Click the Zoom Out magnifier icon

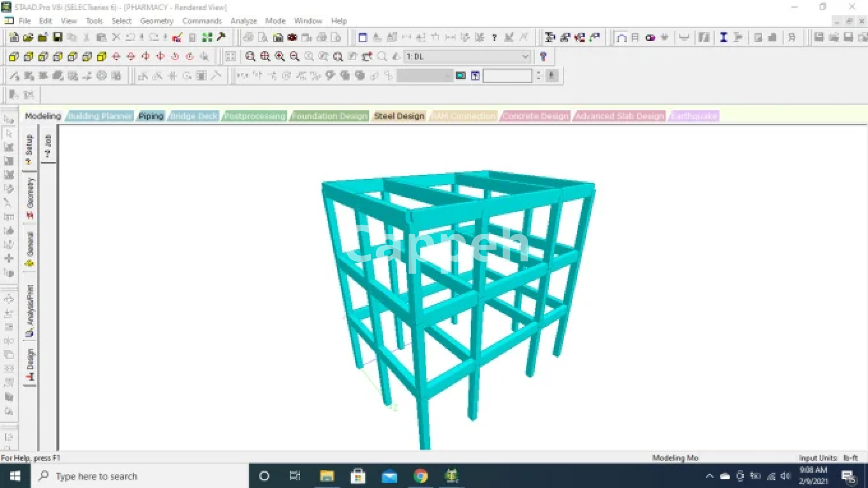[x=294, y=57]
